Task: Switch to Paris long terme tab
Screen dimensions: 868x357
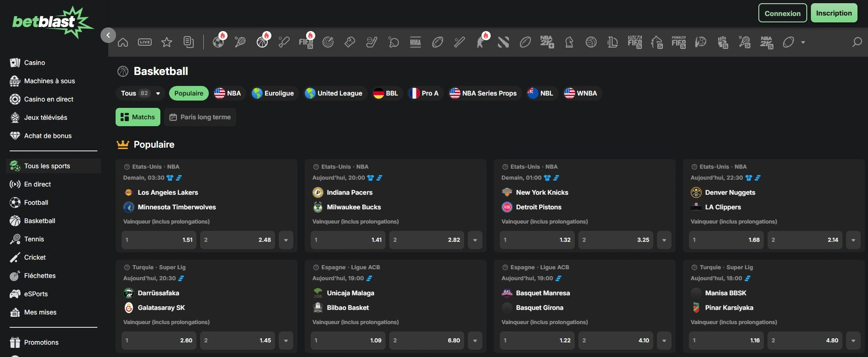Action: click(200, 117)
